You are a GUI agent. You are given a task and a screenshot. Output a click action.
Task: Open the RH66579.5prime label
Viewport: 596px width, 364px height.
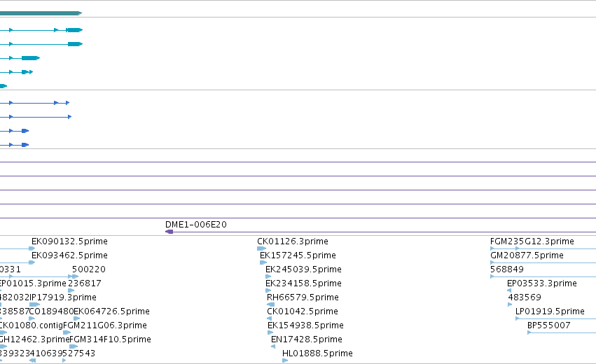pos(303,297)
